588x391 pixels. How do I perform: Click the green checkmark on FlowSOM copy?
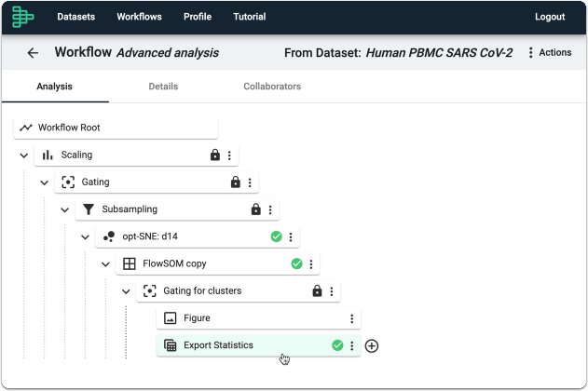pyautogui.click(x=296, y=263)
